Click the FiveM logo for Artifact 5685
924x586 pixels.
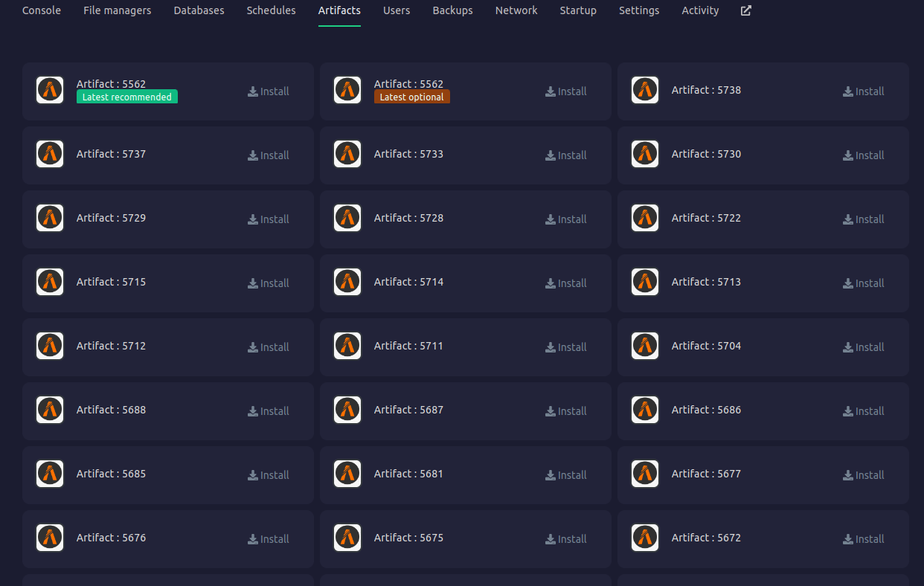[x=50, y=474]
